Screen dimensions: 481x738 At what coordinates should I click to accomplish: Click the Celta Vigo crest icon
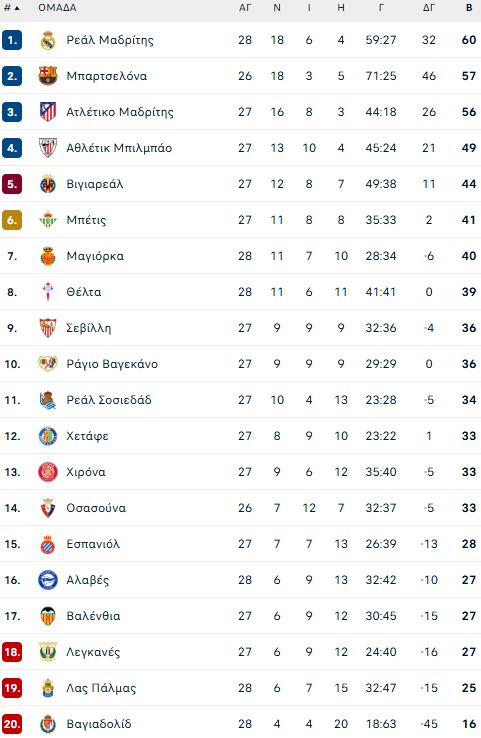pos(48,292)
